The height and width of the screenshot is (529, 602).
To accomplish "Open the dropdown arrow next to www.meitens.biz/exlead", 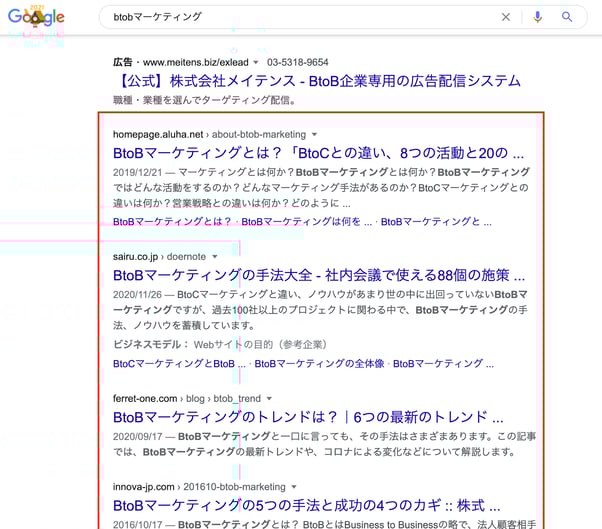I will (256, 62).
